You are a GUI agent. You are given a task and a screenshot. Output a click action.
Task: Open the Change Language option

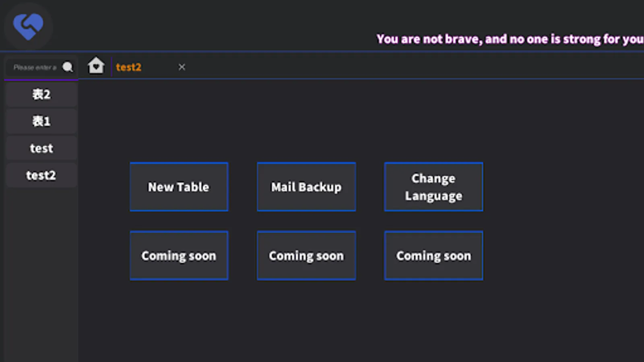point(433,187)
